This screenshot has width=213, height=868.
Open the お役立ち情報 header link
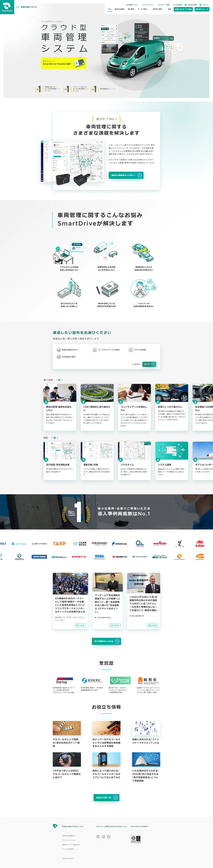click(191, 5)
